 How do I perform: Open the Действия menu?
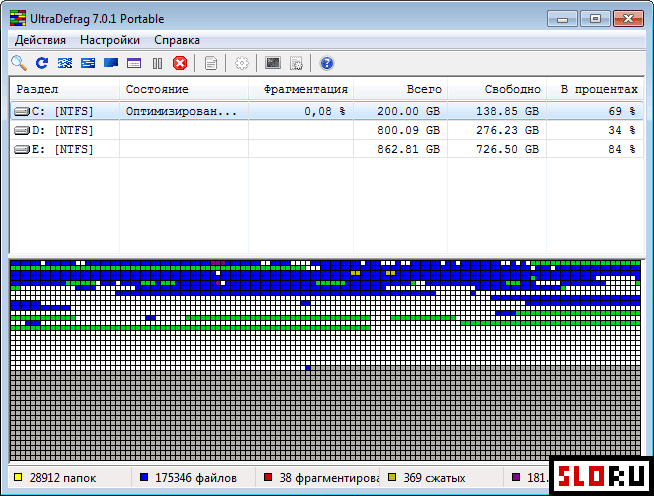[x=40, y=40]
